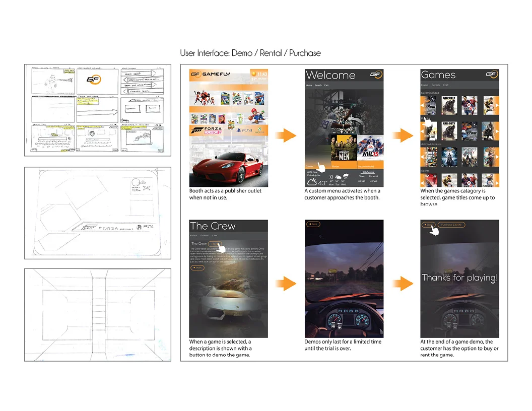
Task: Click the Back button on the driving demo screen
Action: tap(313, 224)
